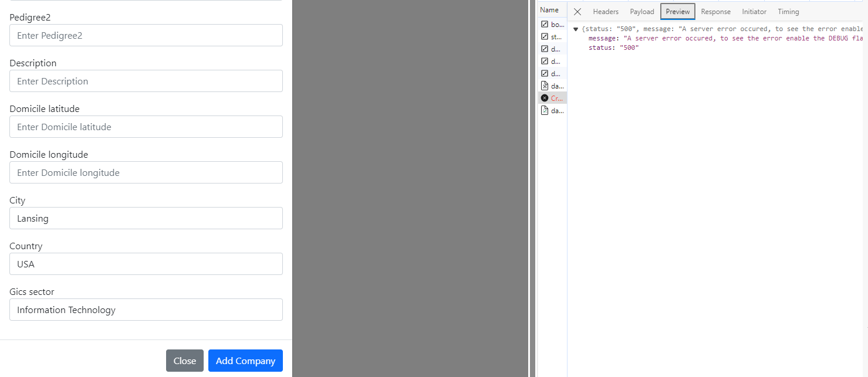The width and height of the screenshot is (868, 377).
Task: Switch to the Headers tab
Action: pos(606,12)
